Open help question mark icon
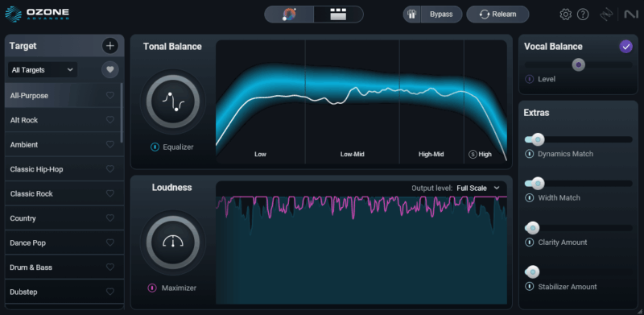644x315 pixels. (x=583, y=15)
